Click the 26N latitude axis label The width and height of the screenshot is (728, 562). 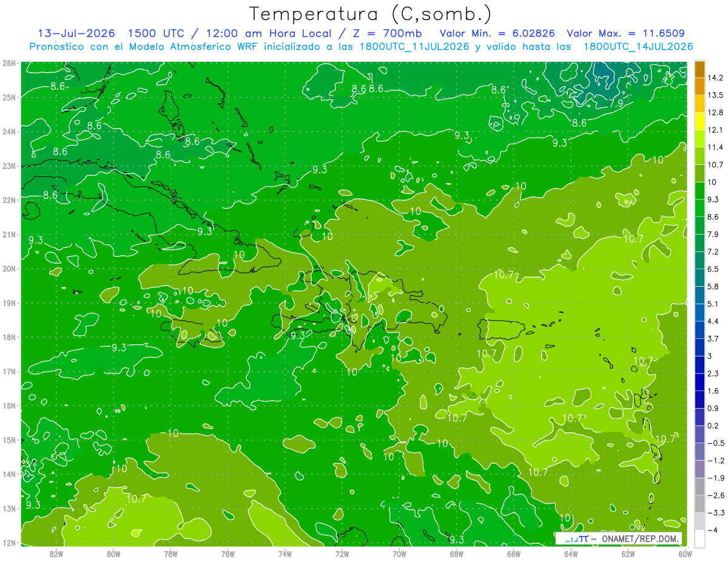(x=9, y=63)
